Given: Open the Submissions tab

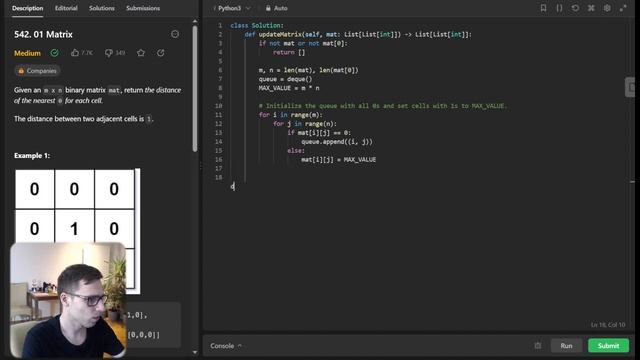Looking at the screenshot, I should coord(143,8).
